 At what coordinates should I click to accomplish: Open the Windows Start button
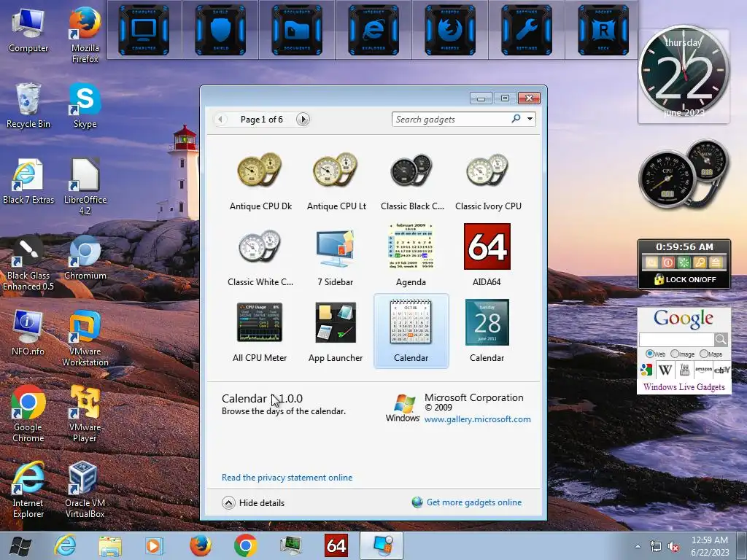point(20,546)
